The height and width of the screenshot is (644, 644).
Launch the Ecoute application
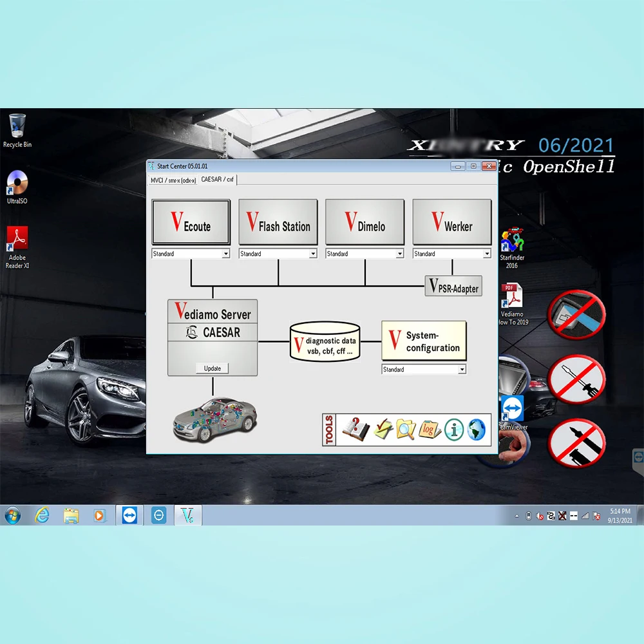[191, 222]
